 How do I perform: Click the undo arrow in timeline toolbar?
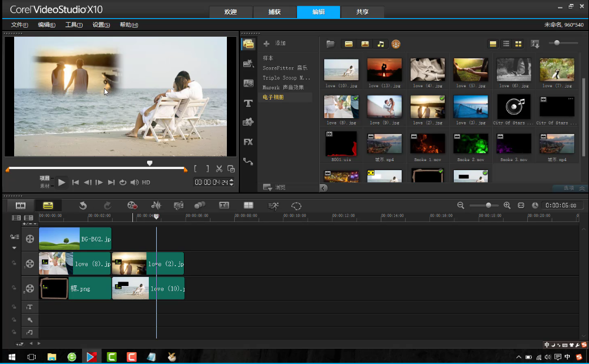(x=83, y=206)
